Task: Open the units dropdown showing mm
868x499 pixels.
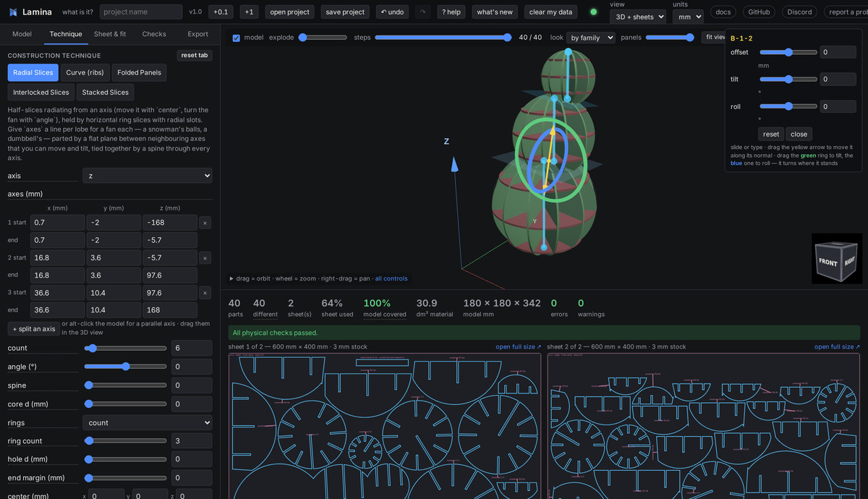Action: (687, 17)
